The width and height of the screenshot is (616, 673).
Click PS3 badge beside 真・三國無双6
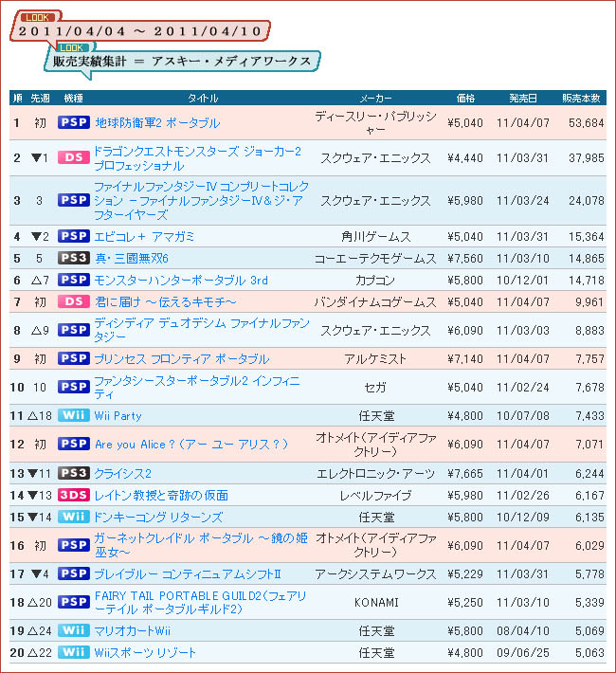pyautogui.click(x=74, y=258)
